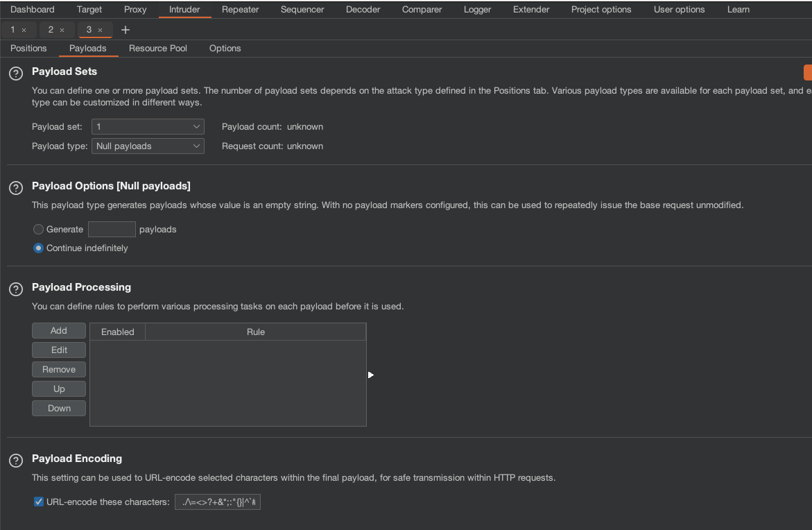The width and height of the screenshot is (812, 530).
Task: Edit the URL-encode characters text field
Action: 218,502
